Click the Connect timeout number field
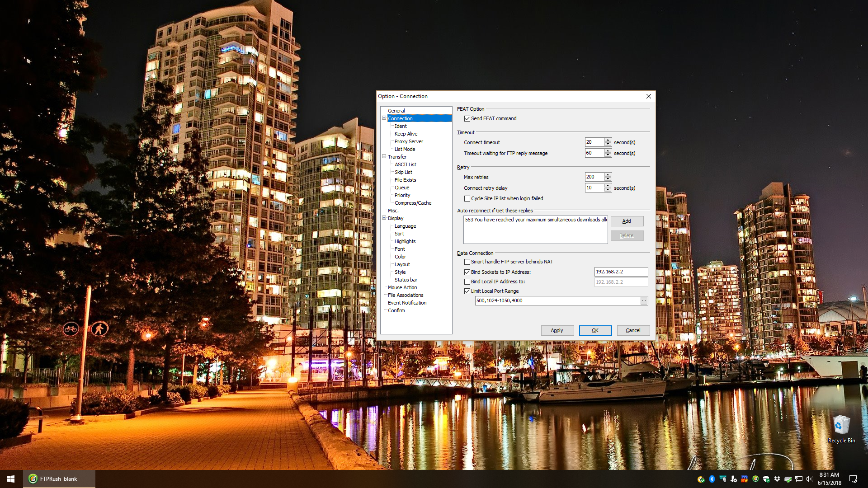The height and width of the screenshot is (488, 868). pyautogui.click(x=594, y=142)
